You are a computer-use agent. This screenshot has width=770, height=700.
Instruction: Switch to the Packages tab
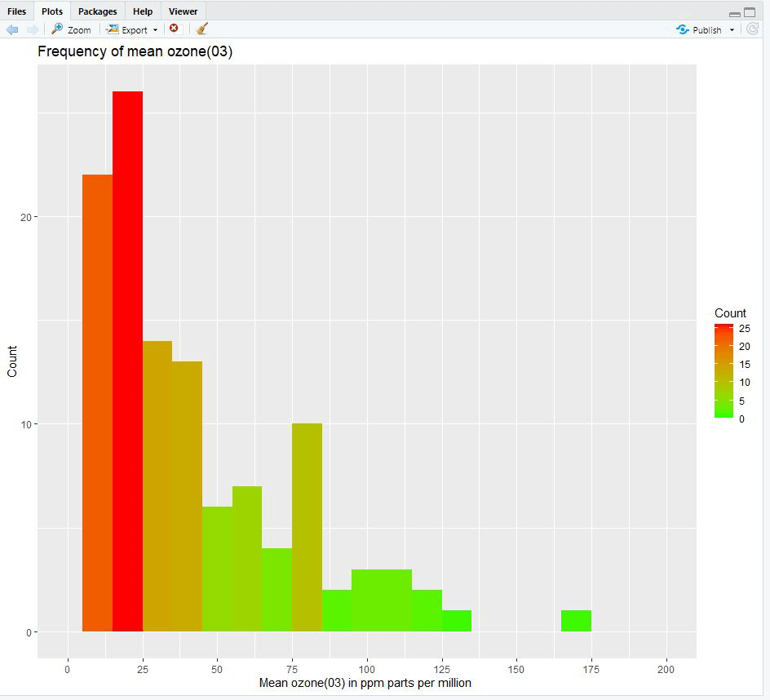click(x=97, y=11)
